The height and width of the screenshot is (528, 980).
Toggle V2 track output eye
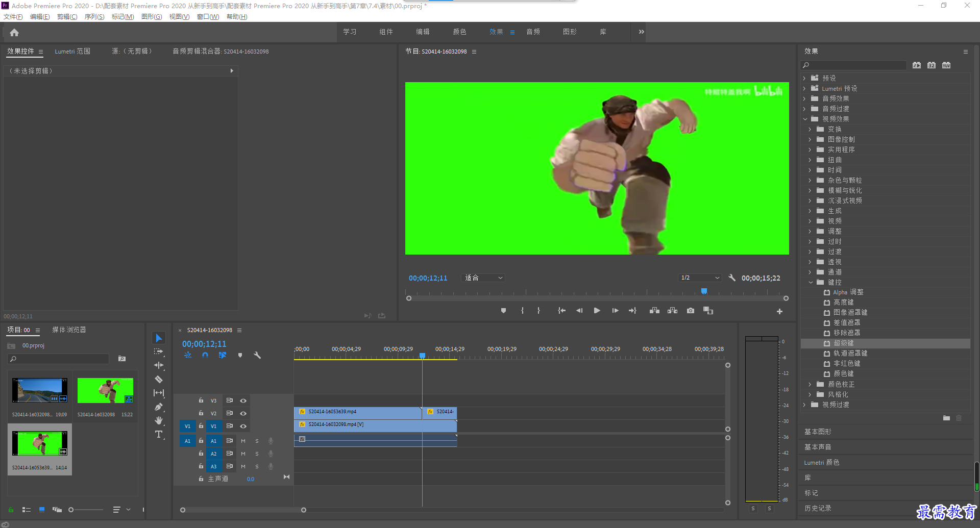pos(243,413)
